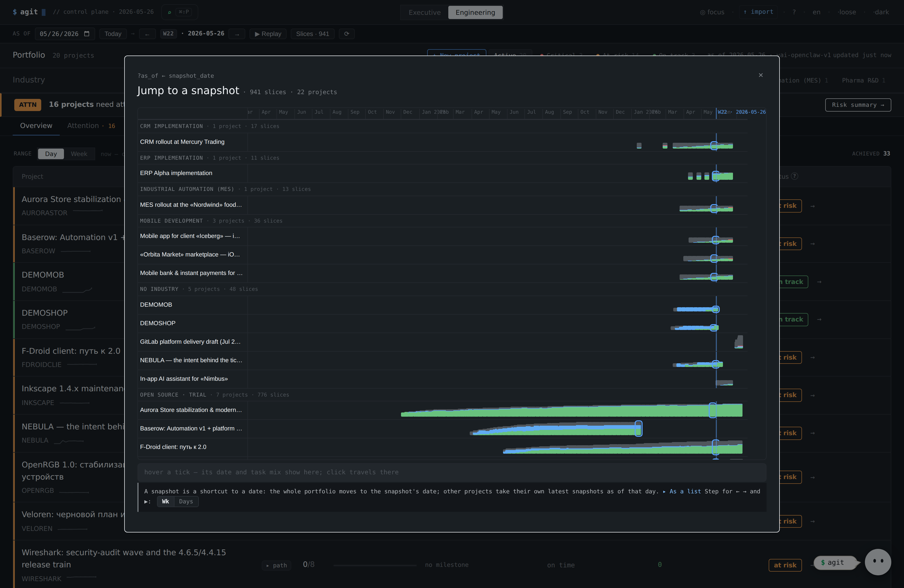
Task: Select the DEMOMOB snapshot marker in timeline
Action: pos(716,309)
